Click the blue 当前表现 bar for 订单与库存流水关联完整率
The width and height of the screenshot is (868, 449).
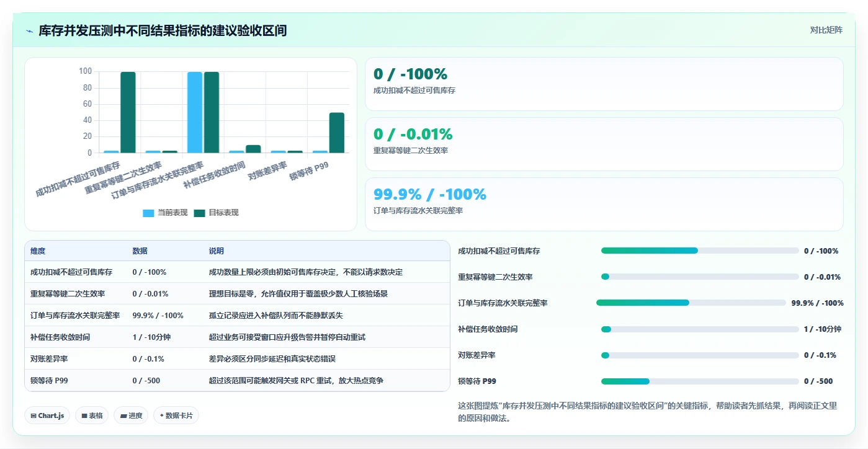click(x=195, y=112)
